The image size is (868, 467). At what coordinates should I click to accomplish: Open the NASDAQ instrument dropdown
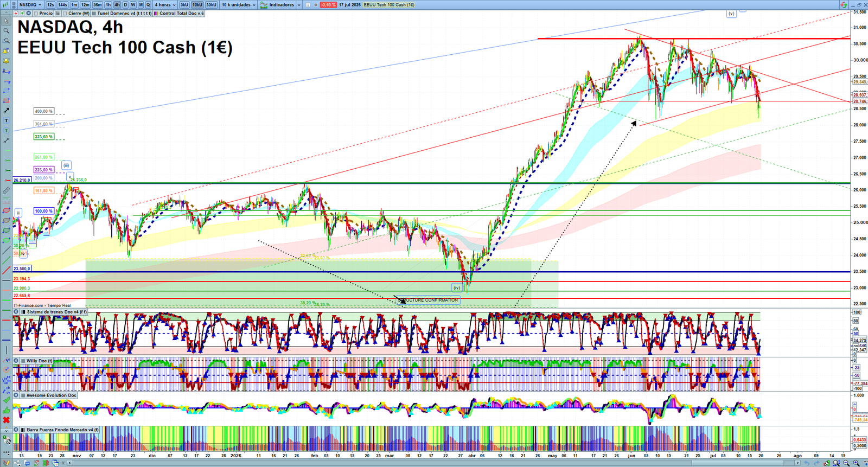click(30, 5)
